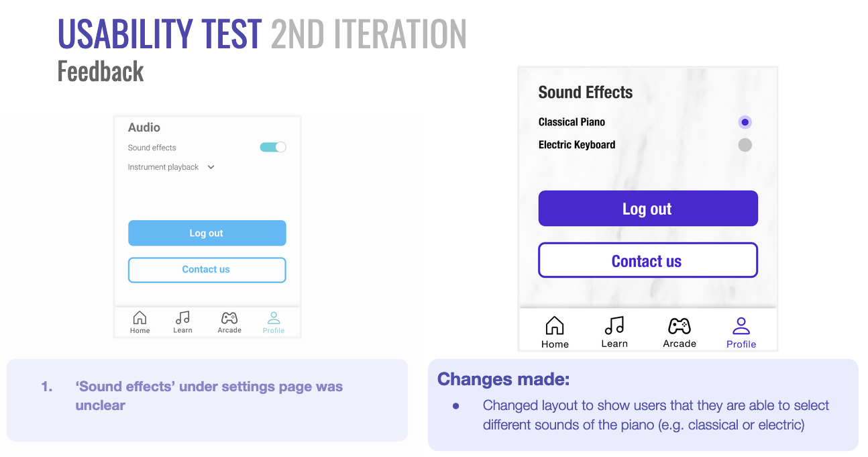The height and width of the screenshot is (457, 868).
Task: Click Home icon in the left mockup
Action: [x=140, y=318]
